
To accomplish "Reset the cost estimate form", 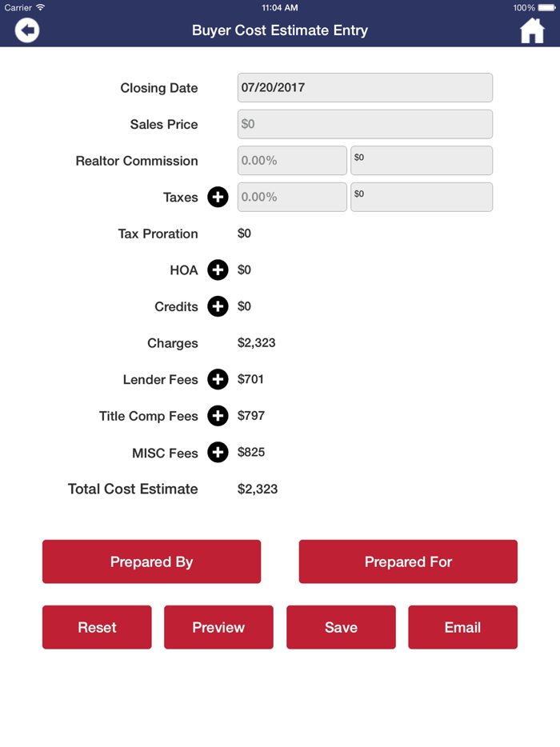I will coord(97,627).
